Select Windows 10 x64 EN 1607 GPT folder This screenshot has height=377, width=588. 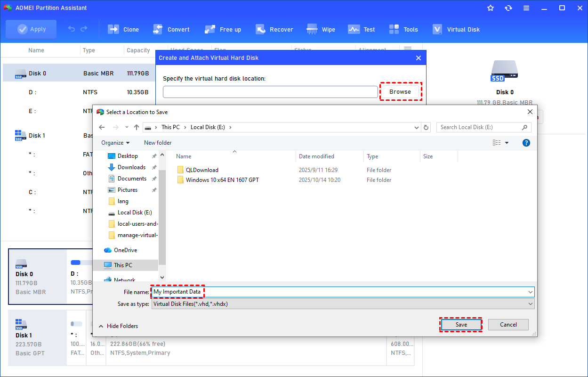click(x=222, y=180)
